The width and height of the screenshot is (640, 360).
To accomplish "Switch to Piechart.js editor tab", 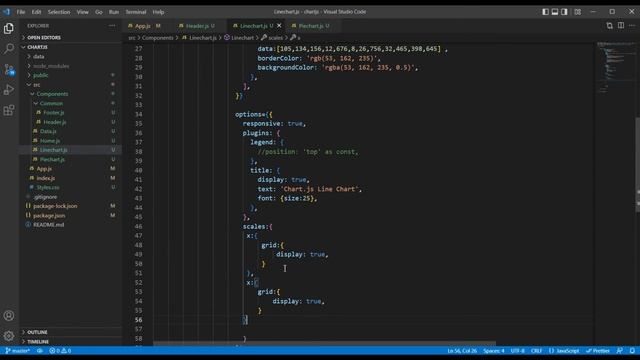I will click(313, 26).
